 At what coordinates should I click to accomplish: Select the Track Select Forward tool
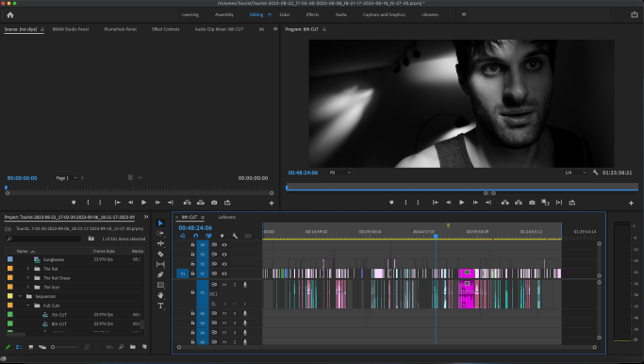160,233
